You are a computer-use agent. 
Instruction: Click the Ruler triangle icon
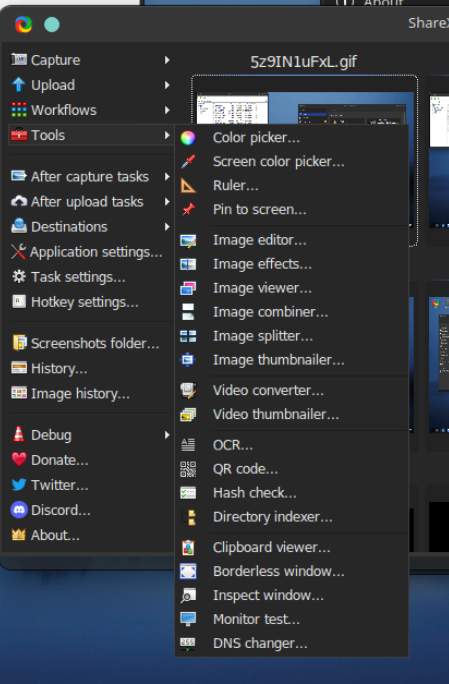188,186
